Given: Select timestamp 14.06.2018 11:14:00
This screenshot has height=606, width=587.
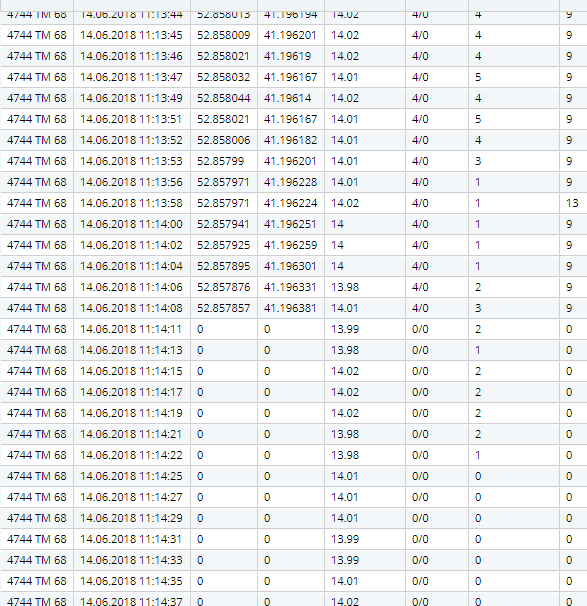Looking at the screenshot, I should (131, 224).
